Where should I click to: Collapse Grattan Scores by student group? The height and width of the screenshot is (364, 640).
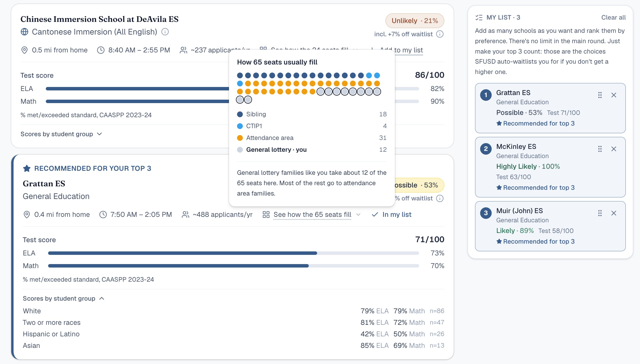point(64,298)
